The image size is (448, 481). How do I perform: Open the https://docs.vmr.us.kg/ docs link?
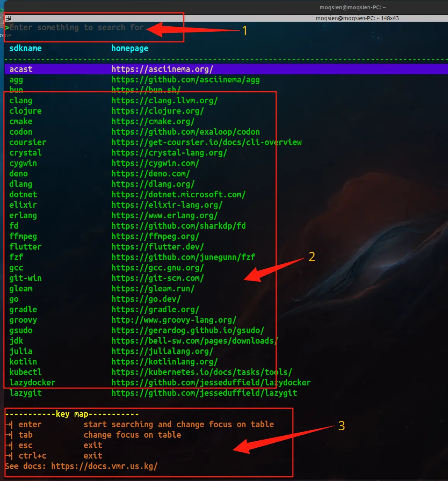(x=104, y=466)
